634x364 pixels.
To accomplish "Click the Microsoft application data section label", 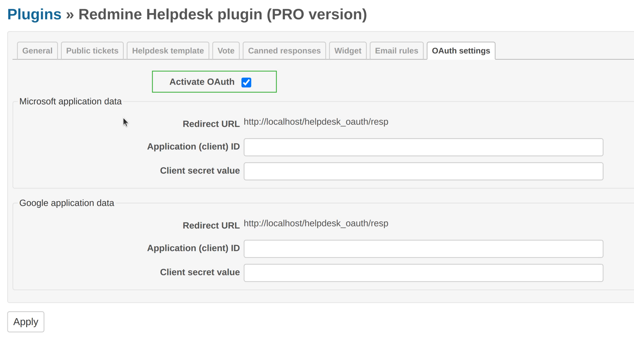I will pos(70,101).
